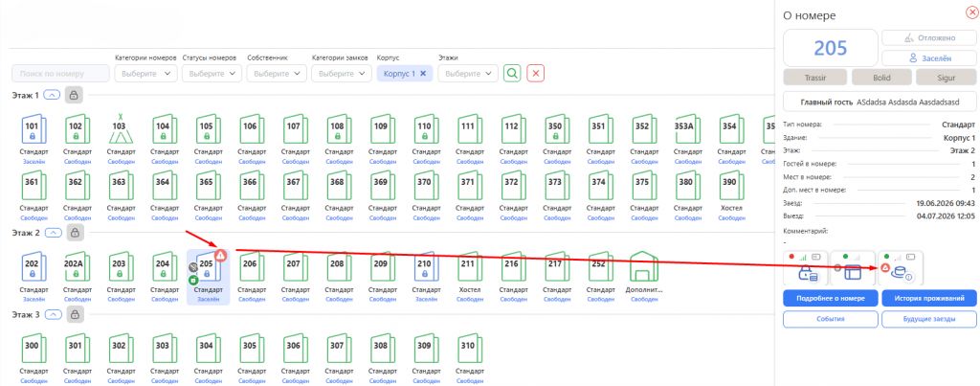Viewport: 980px width, 386px height.
Task: Click the green badge below room 205
Action: pyautogui.click(x=193, y=281)
